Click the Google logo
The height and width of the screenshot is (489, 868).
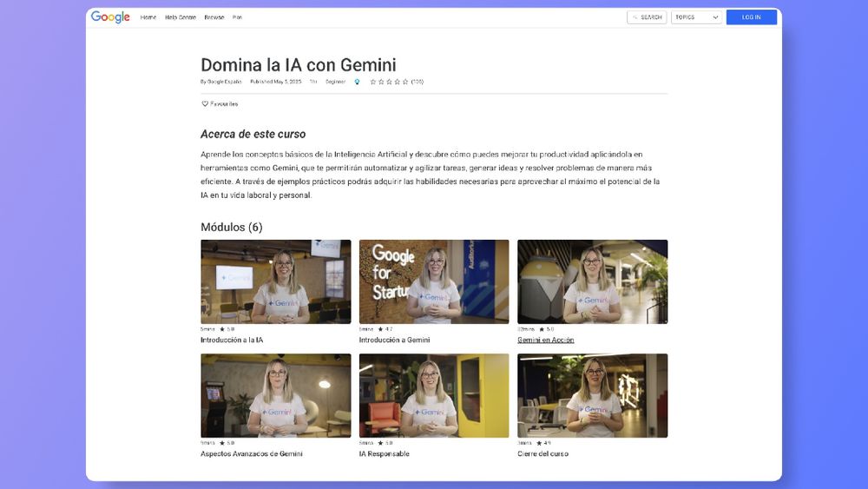[110, 17]
